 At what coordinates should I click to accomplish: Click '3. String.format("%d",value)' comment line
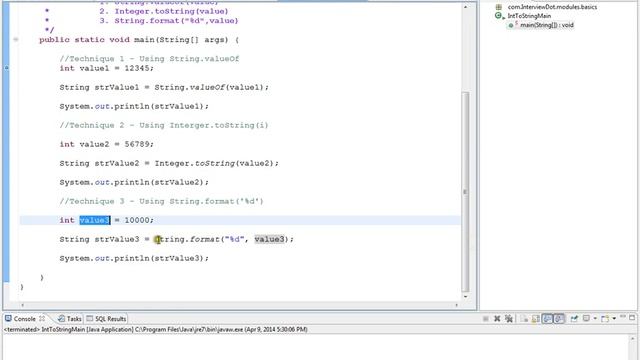click(169, 20)
